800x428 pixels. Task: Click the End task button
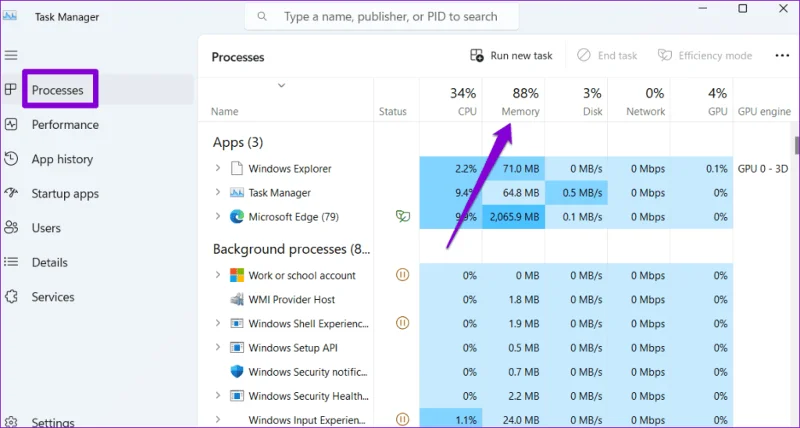607,56
